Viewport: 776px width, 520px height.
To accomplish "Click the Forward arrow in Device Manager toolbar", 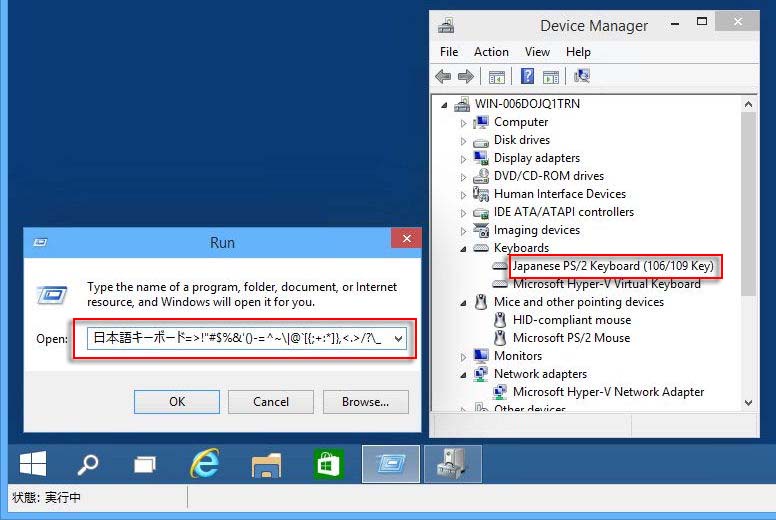I will (466, 76).
